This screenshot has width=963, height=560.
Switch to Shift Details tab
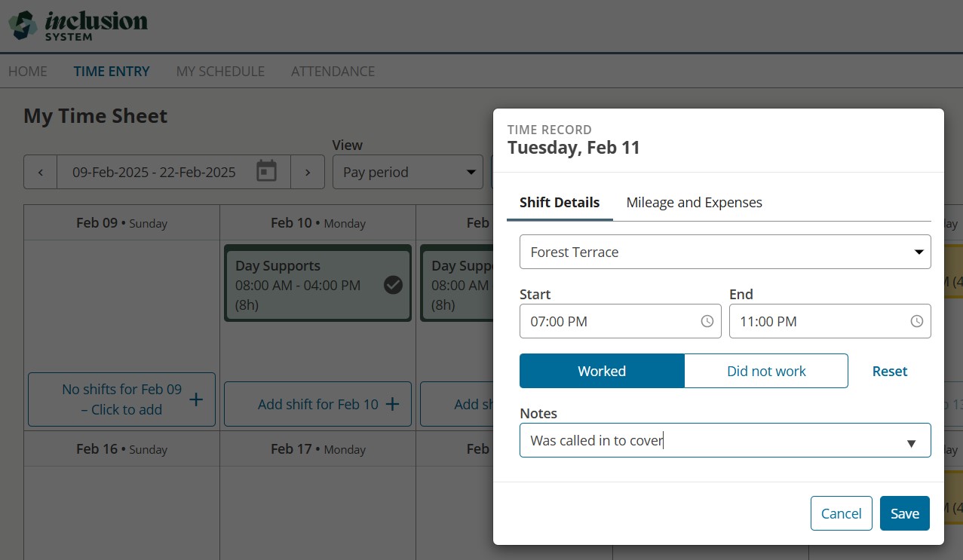(560, 202)
